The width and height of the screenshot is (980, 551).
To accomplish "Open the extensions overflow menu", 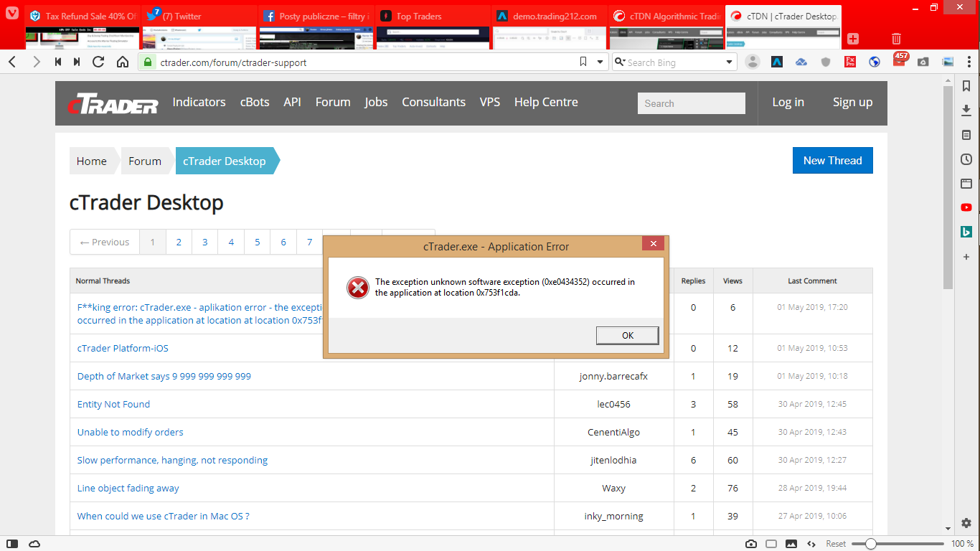I will (968, 62).
